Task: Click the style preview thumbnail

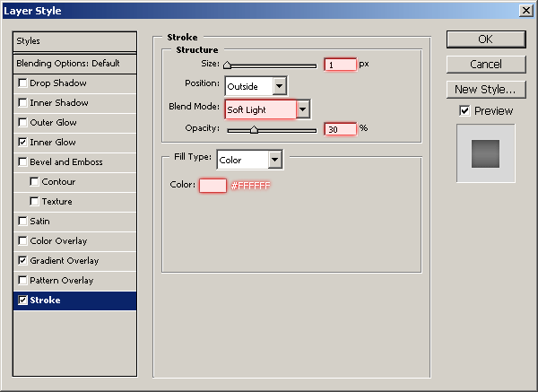Action: [x=485, y=153]
